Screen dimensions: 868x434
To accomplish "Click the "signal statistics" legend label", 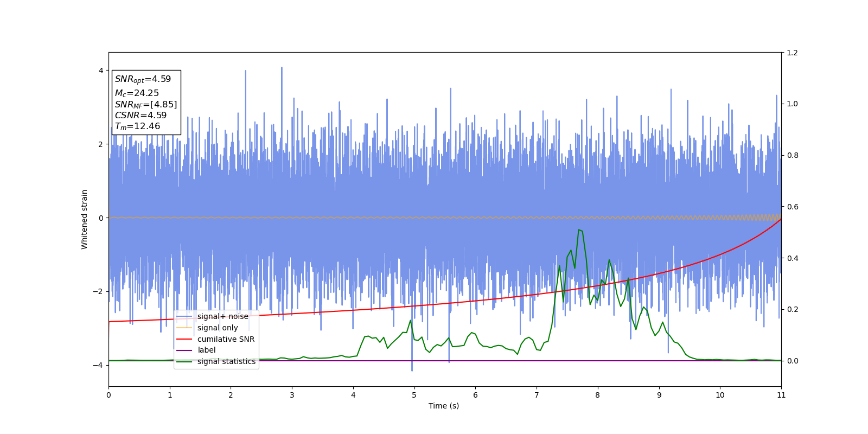I will coord(226,361).
